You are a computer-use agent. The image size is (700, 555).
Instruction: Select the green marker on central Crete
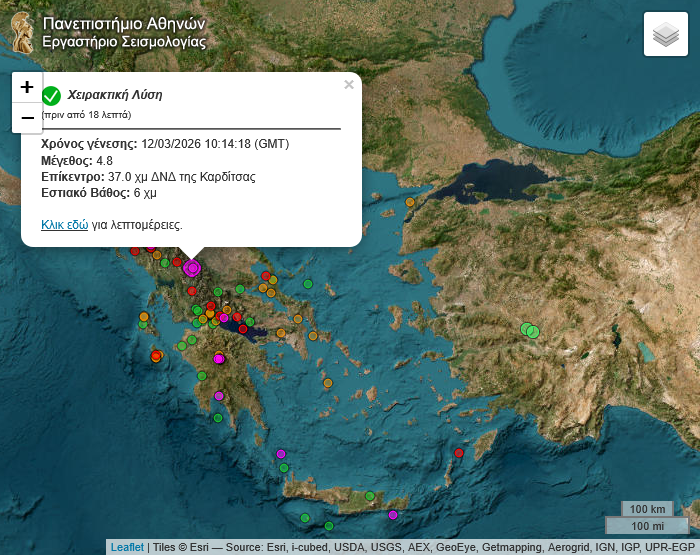370,496
